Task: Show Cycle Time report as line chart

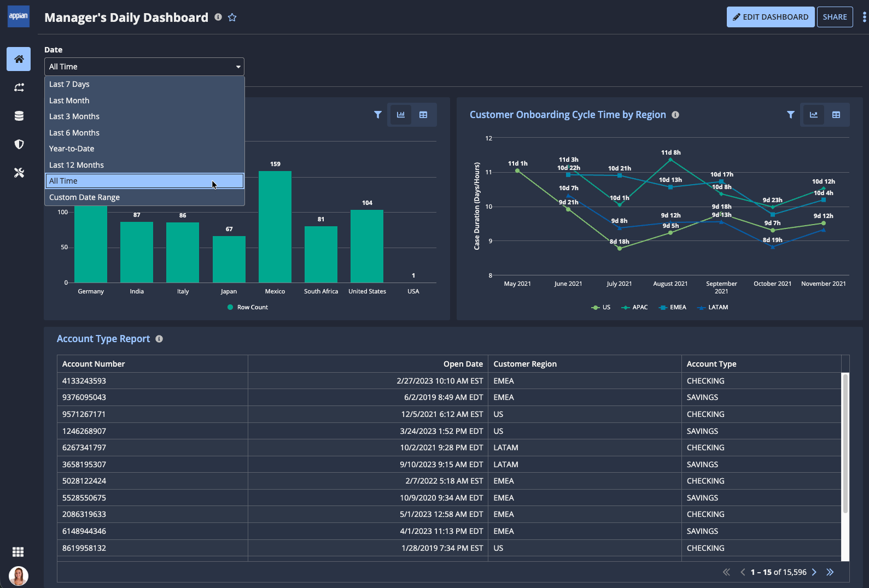Action: 814,115
